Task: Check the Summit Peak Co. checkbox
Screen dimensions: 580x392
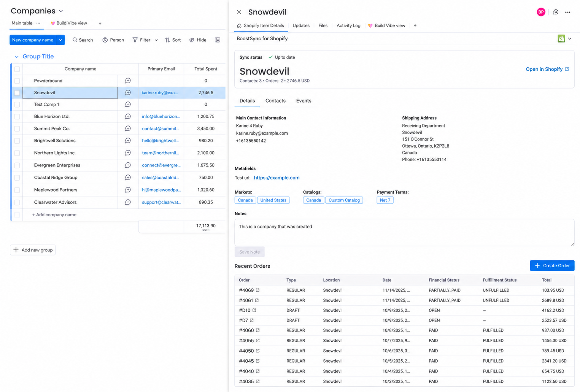Action: tap(17, 129)
